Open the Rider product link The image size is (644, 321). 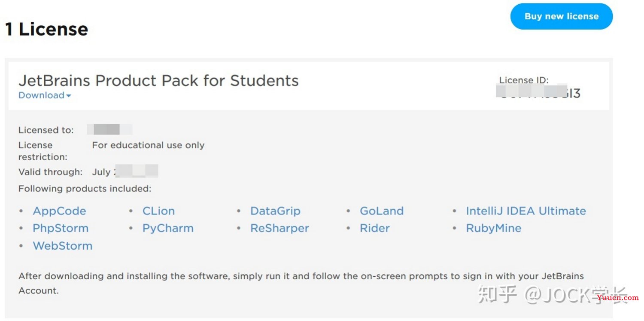coord(375,228)
